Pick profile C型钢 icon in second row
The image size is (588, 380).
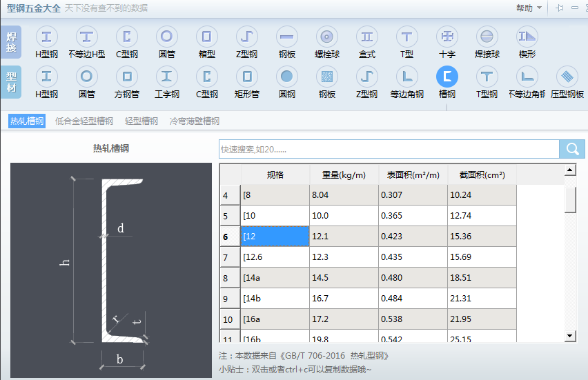206,77
